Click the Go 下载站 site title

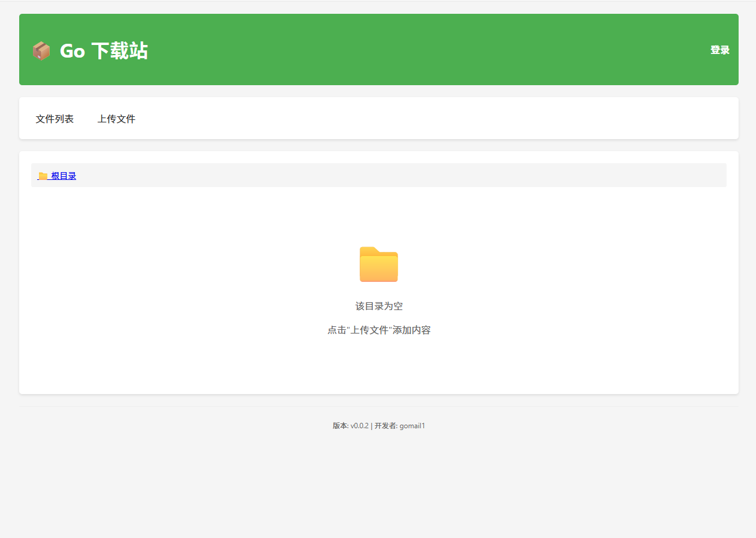103,50
